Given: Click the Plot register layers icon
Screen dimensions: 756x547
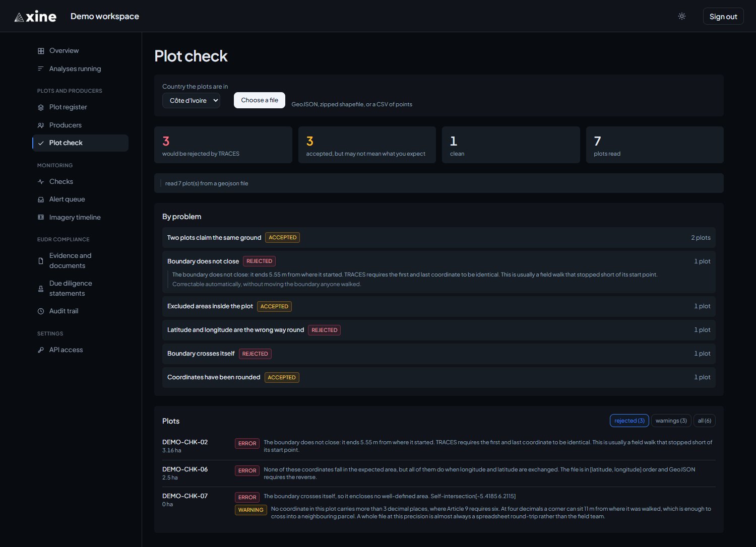Looking at the screenshot, I should pyautogui.click(x=41, y=107).
